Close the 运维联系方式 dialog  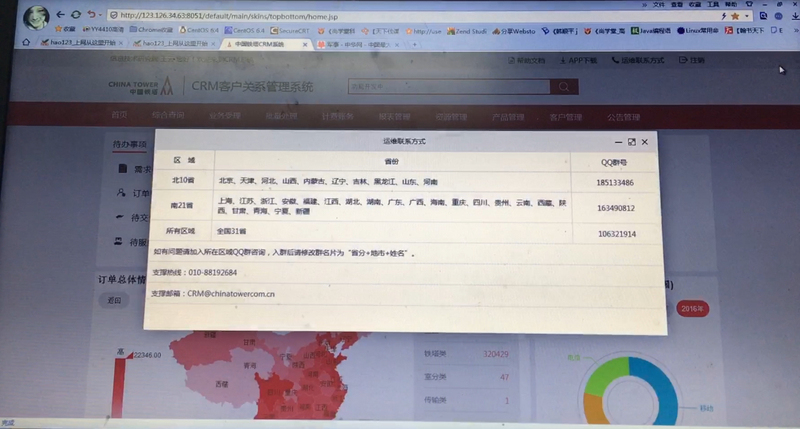click(645, 142)
